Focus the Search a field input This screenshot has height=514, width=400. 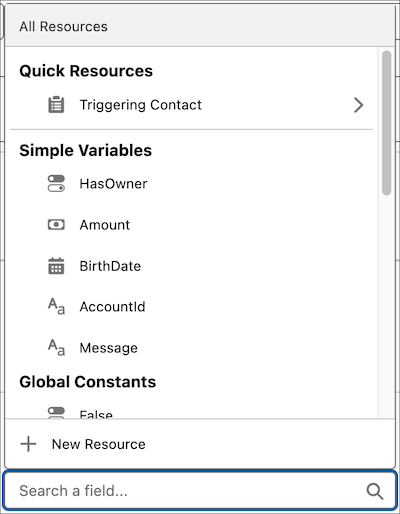point(200,490)
